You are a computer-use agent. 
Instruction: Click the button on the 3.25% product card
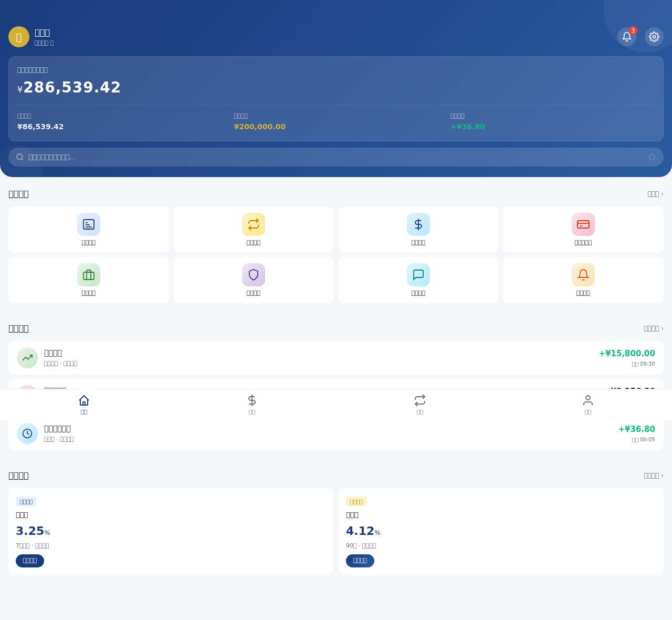pos(30,561)
